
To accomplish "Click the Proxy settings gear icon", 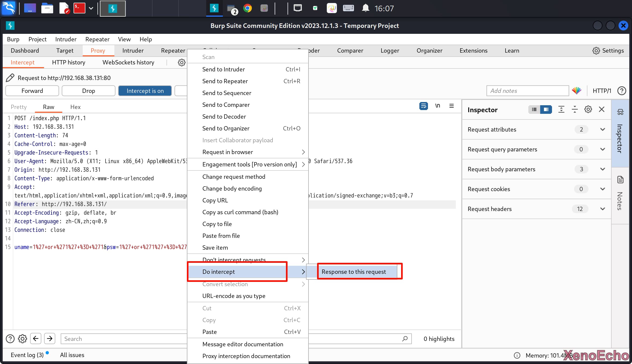I will pyautogui.click(x=181, y=63).
